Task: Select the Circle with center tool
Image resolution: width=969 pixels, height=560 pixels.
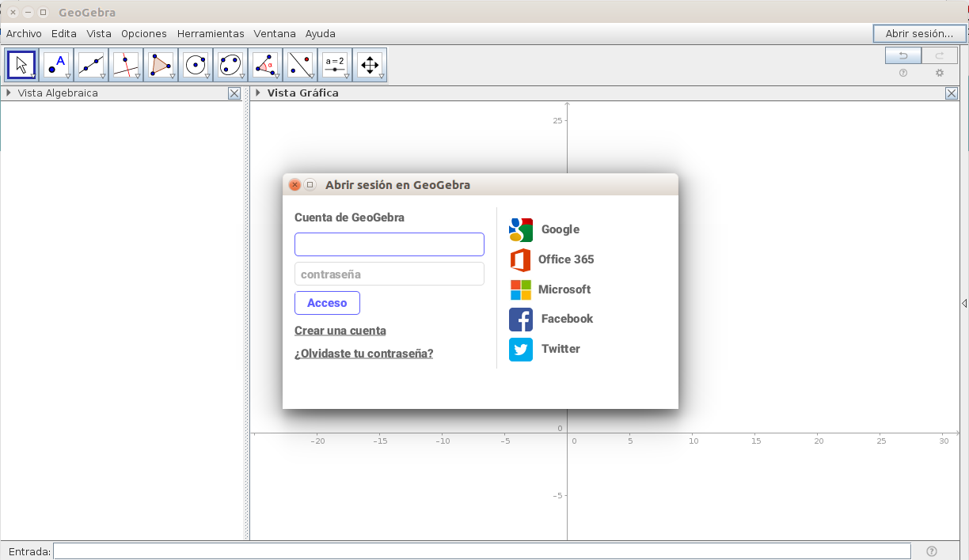Action: pos(196,65)
